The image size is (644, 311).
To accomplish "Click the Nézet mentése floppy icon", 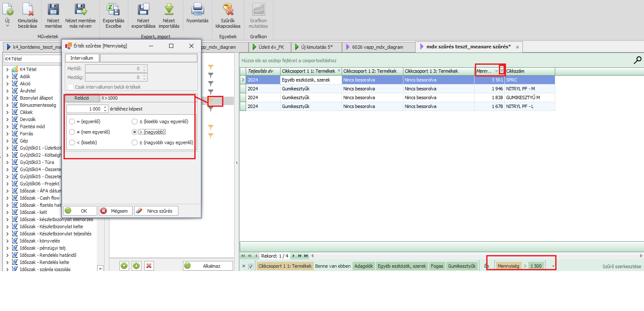I will 53,10.
